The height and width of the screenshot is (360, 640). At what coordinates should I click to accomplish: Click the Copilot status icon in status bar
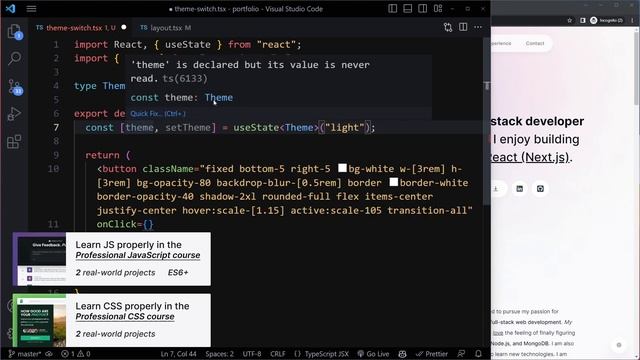tap(402, 354)
